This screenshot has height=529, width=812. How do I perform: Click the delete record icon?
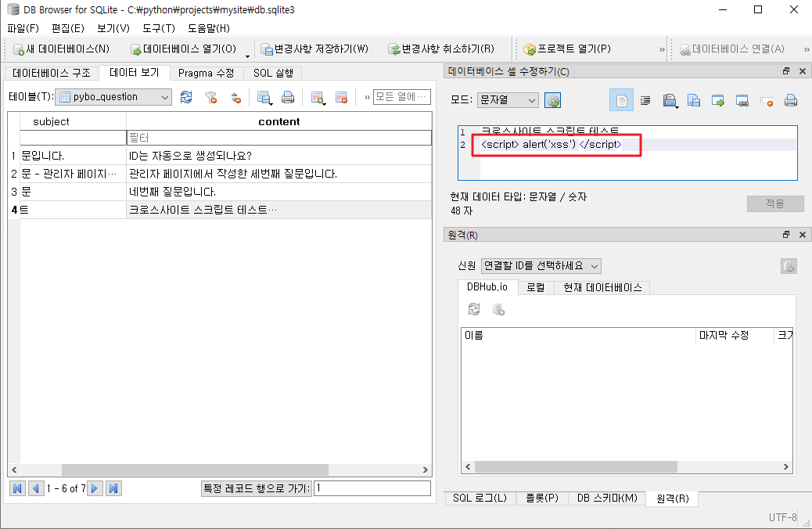point(341,97)
